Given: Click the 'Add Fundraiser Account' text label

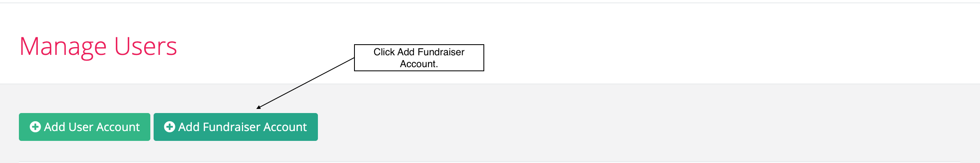Looking at the screenshot, I should (242, 127).
